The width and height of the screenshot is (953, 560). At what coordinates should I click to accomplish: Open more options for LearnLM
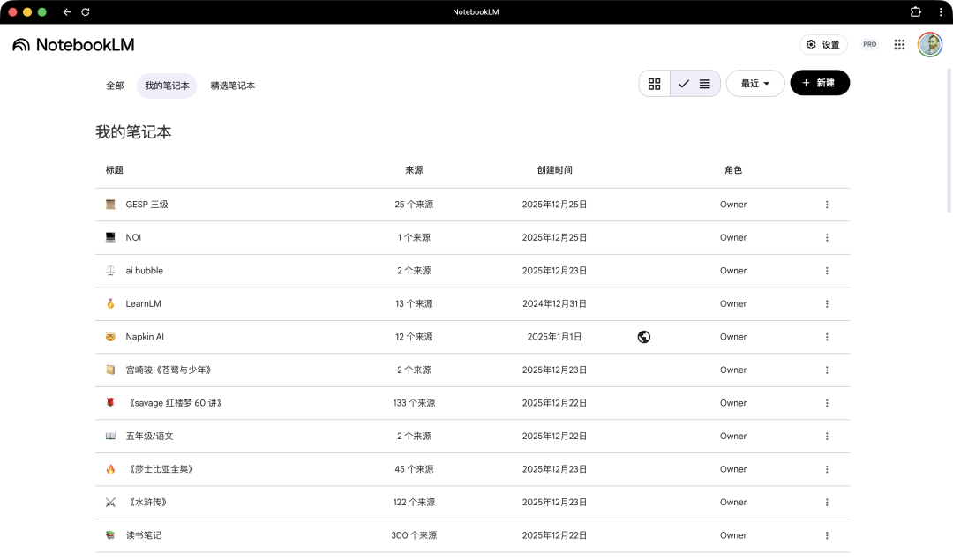click(827, 303)
